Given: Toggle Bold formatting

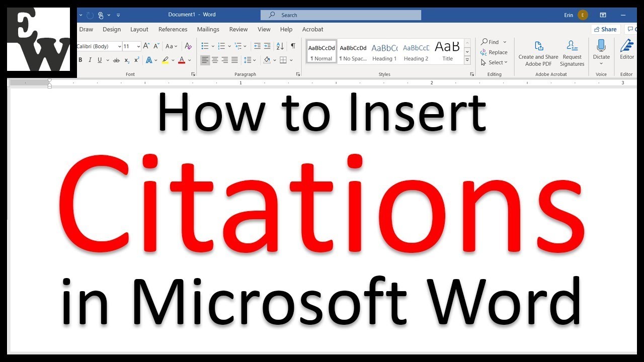Looking at the screenshot, I should click(x=80, y=60).
